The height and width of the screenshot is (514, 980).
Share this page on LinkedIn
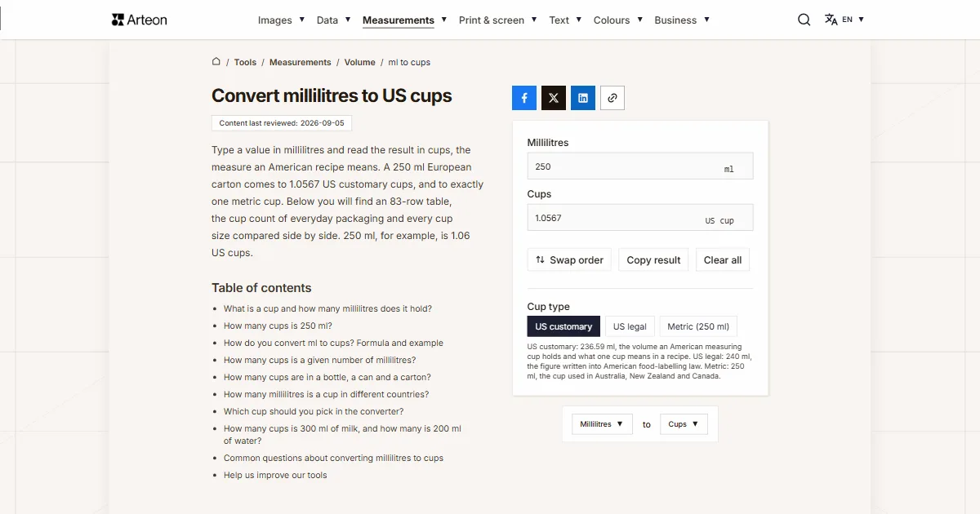coord(583,98)
